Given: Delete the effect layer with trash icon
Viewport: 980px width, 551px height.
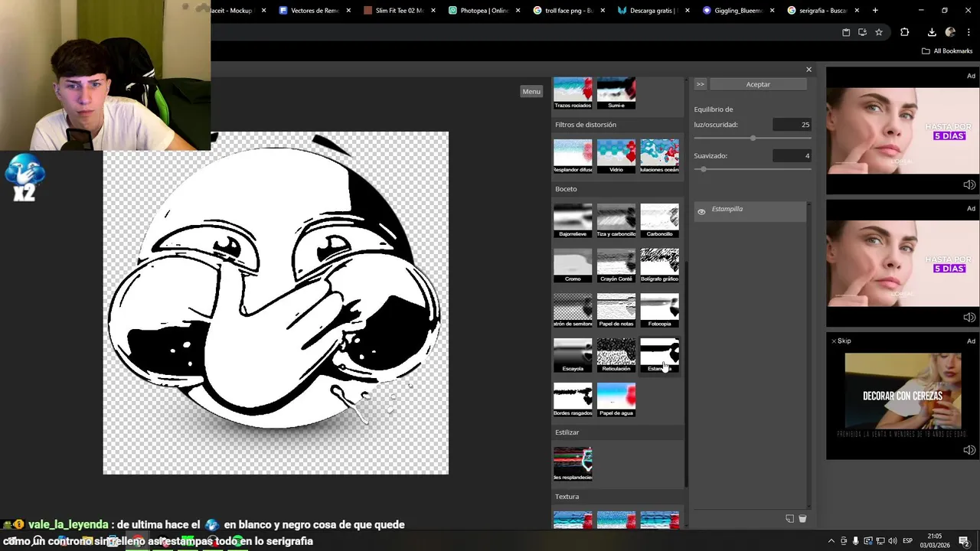Looking at the screenshot, I should click(x=802, y=519).
